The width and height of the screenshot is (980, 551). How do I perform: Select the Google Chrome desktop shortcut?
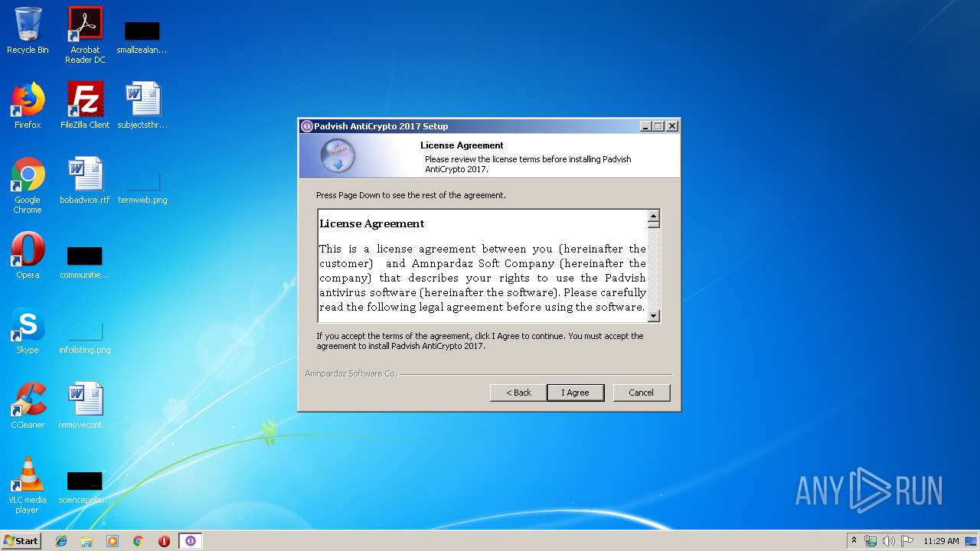coord(28,185)
